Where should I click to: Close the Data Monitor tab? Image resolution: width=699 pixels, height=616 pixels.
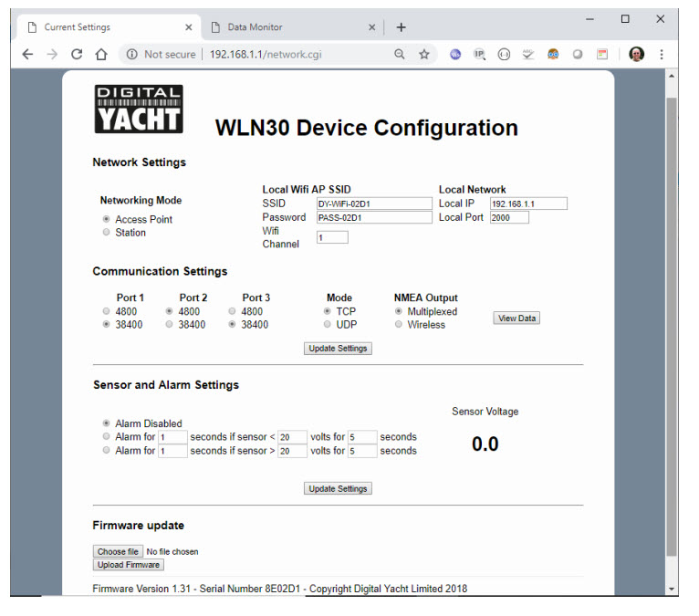371,27
